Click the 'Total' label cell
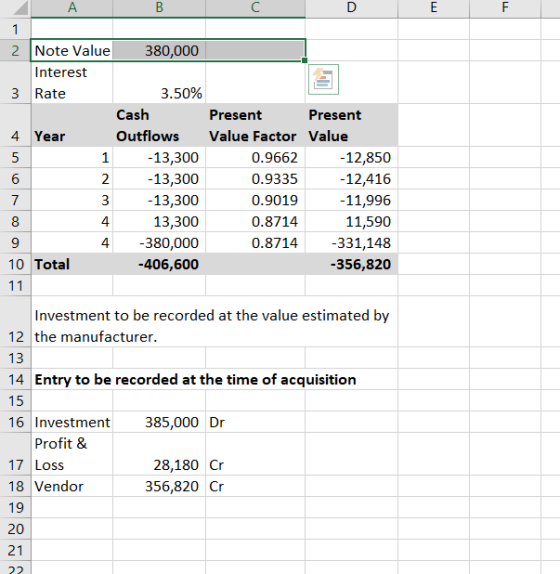Image resolution: width=560 pixels, height=574 pixels. (72, 264)
